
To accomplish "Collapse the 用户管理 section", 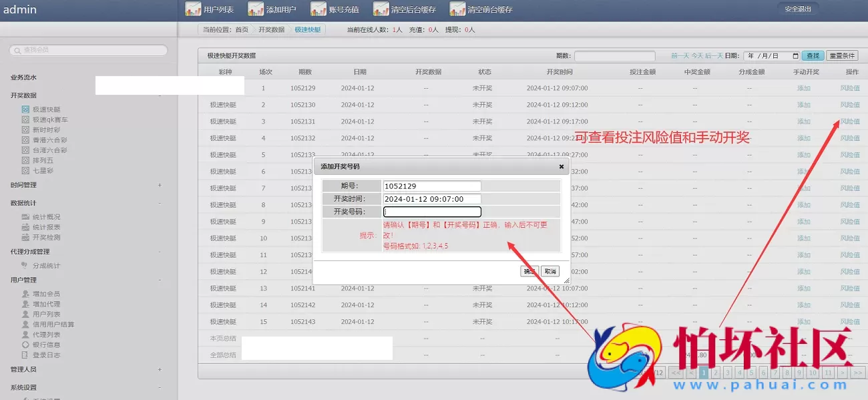I will [x=160, y=281].
